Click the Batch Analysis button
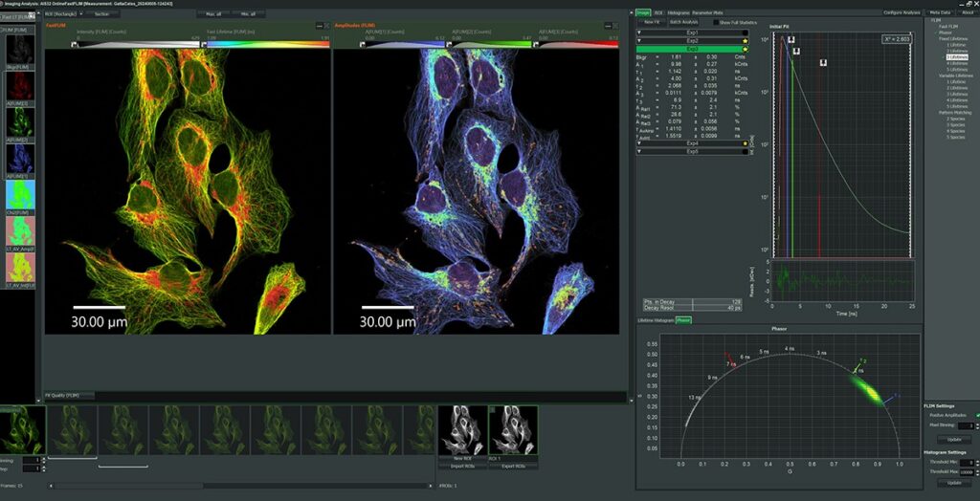The height and width of the screenshot is (501, 980). click(x=683, y=21)
